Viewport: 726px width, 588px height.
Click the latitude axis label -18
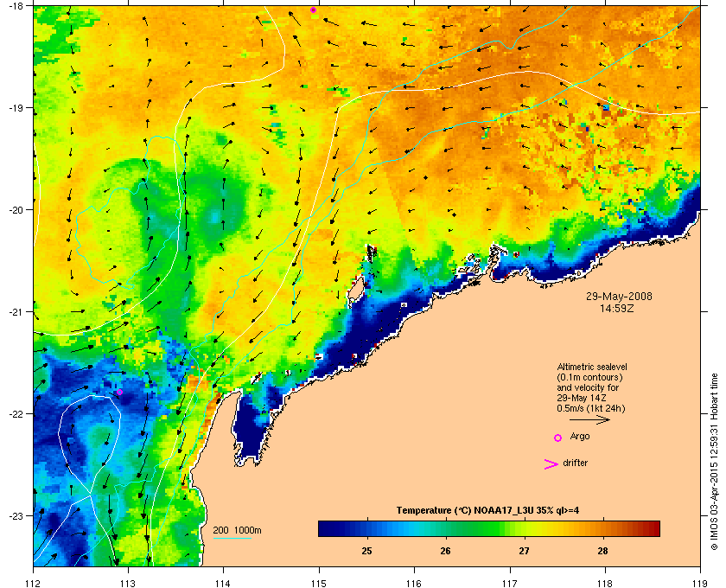pyautogui.click(x=15, y=6)
